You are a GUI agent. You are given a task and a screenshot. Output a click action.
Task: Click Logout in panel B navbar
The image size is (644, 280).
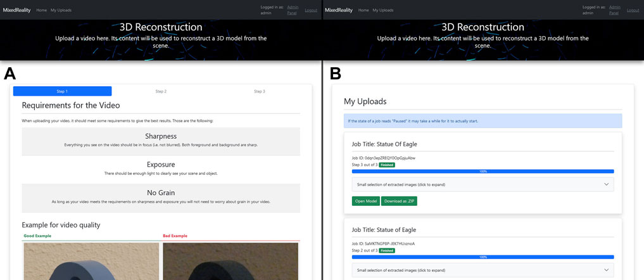(x=633, y=10)
